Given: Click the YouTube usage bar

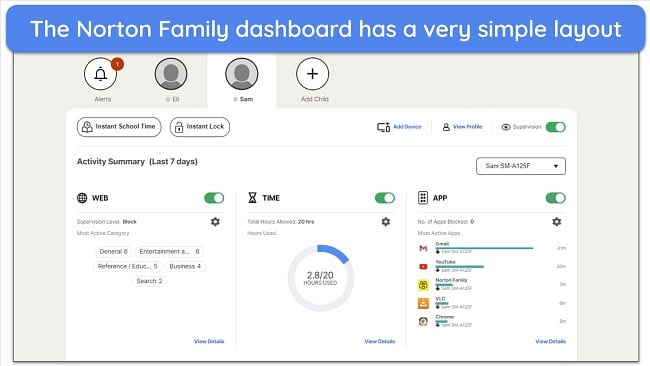Looking at the screenshot, I should click(459, 267).
